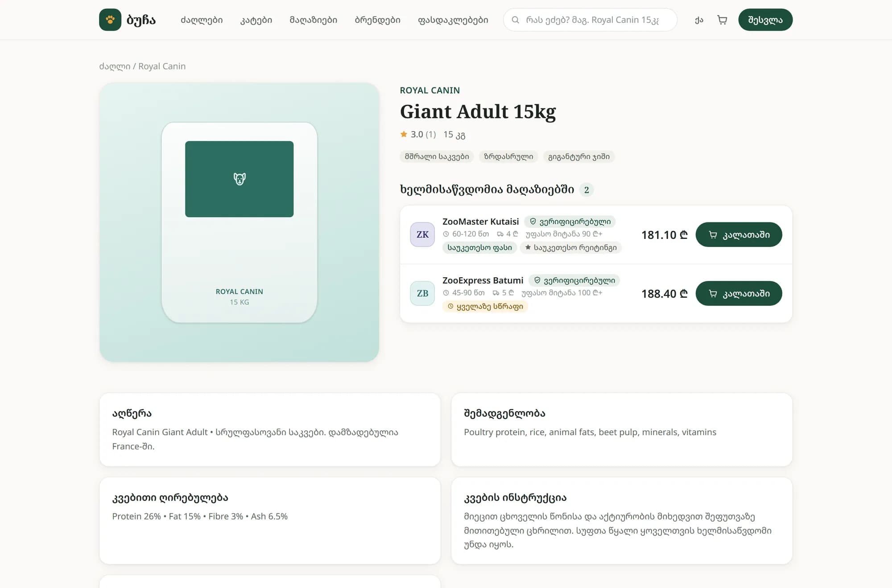
Task: Open the ძაღლები menu
Action: coord(202,20)
